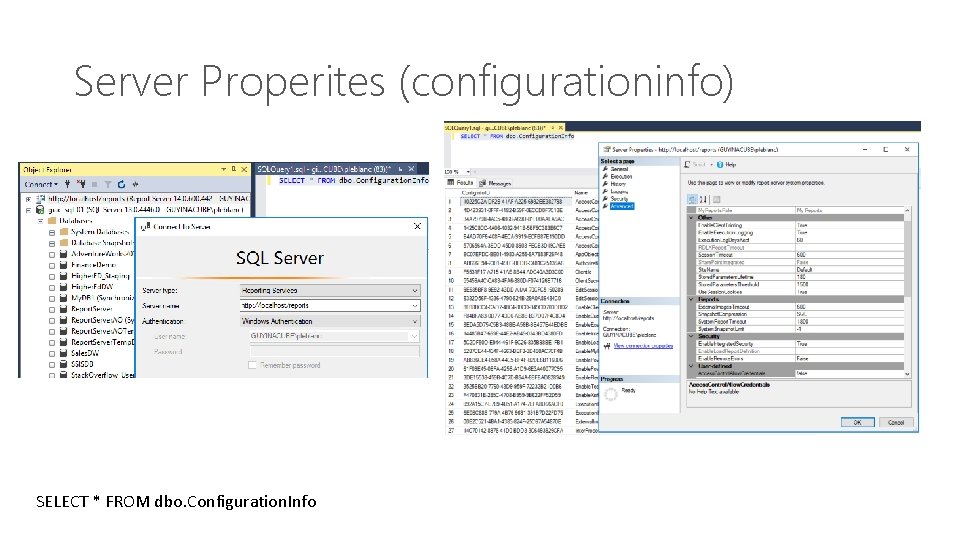Image resolution: width=960 pixels, height=540 pixels.
Task: Select the SalesDW database
Action: (84, 353)
